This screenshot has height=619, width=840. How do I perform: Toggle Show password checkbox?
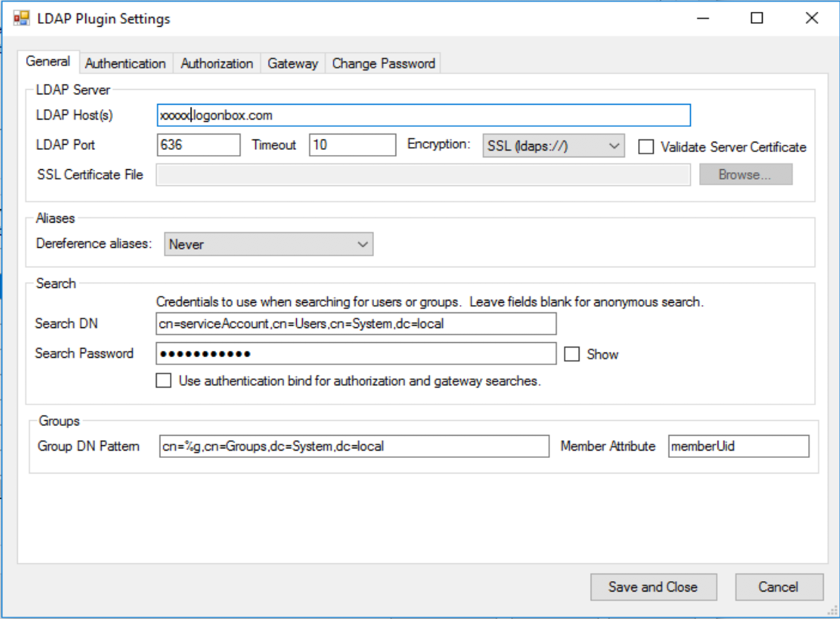[571, 354]
